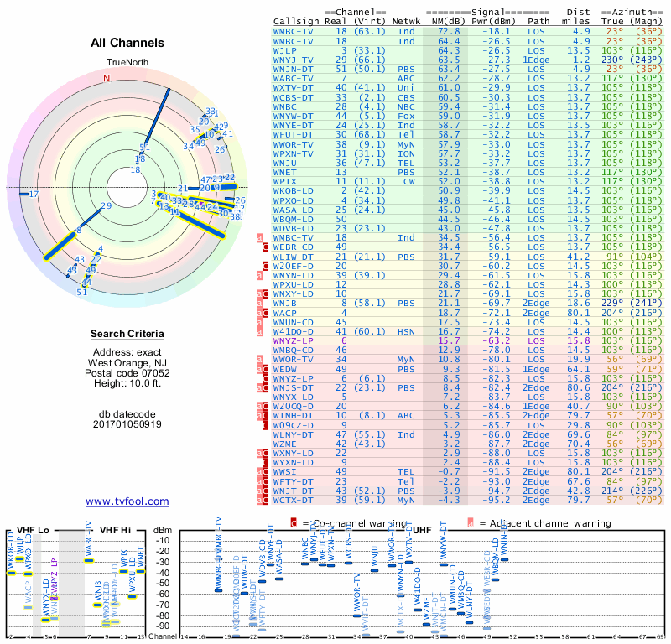
Task: Open the www.tvfool.com link
Action: pos(127,501)
